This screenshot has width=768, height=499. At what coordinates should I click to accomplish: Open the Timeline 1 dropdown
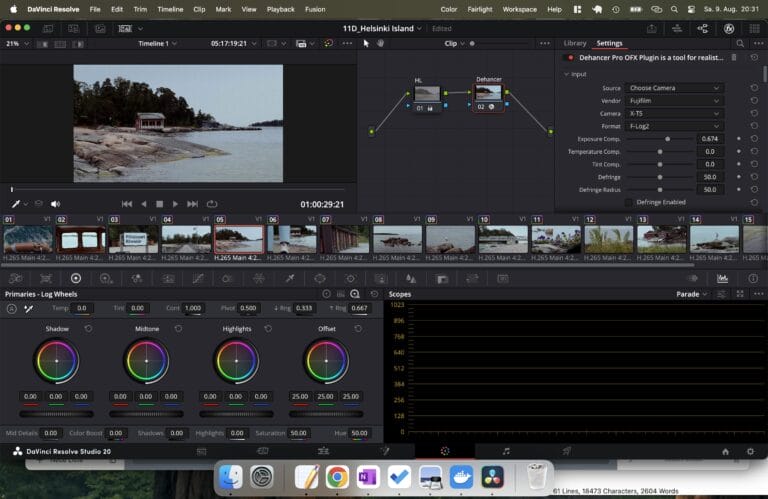[157, 44]
